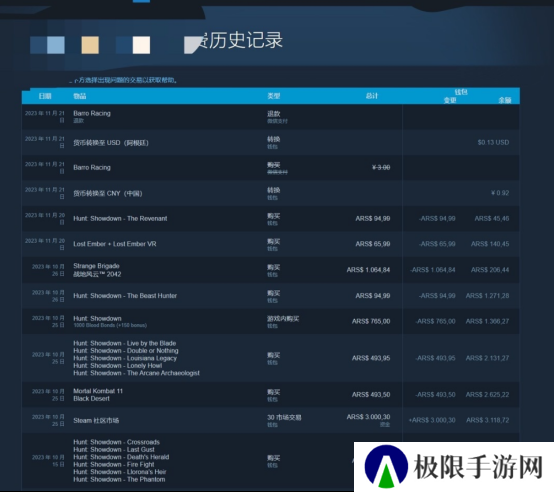Click Hunt: Showdown - Death's Herald

coord(121,457)
